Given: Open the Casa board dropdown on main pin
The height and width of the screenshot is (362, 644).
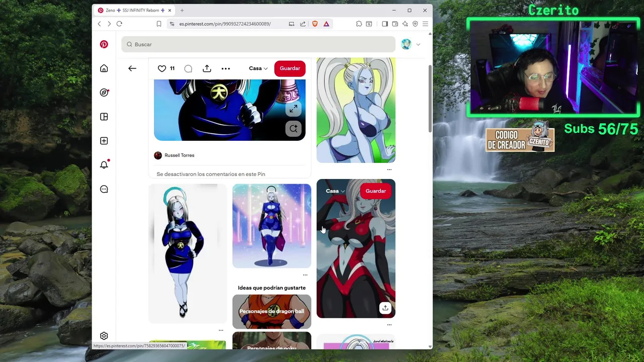Looking at the screenshot, I should tap(258, 68).
